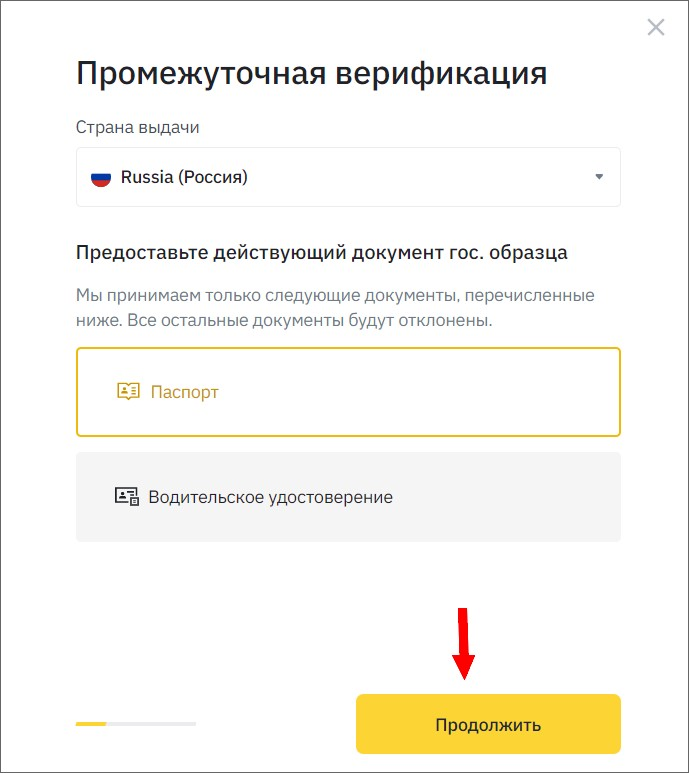The height and width of the screenshot is (773, 689).
Task: Click the passport booklet icon
Action: tap(128, 391)
